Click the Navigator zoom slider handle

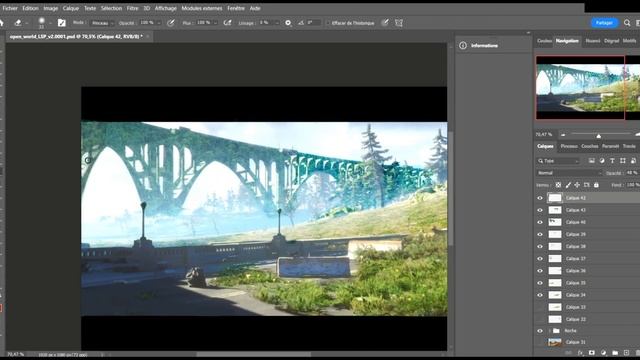click(x=598, y=135)
